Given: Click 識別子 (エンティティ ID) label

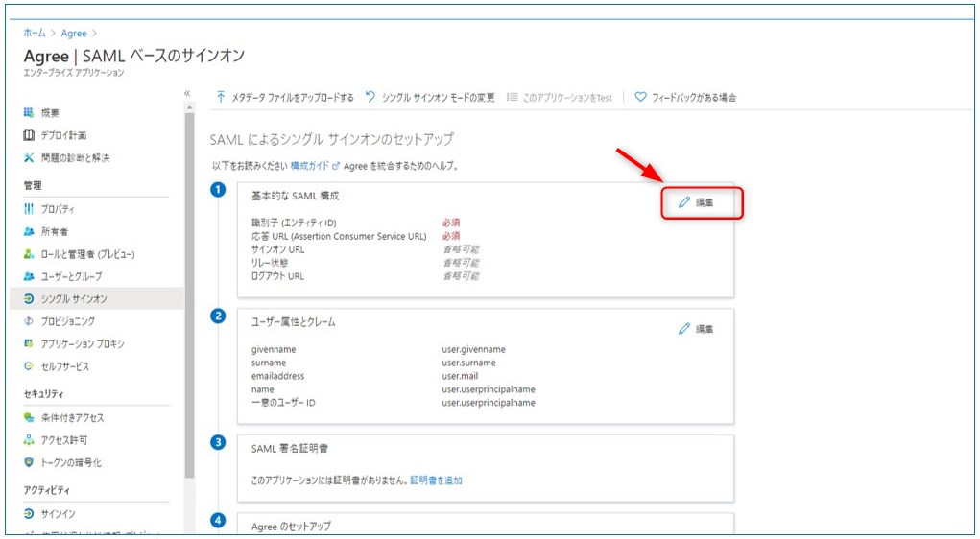Looking at the screenshot, I should pos(294,223).
